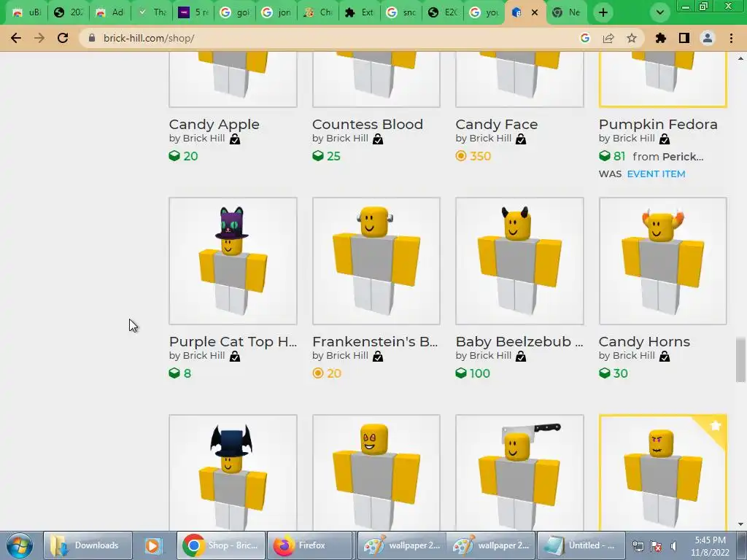747x560 pixels.
Task: Open the Downloads folder taskbar button
Action: click(x=88, y=545)
